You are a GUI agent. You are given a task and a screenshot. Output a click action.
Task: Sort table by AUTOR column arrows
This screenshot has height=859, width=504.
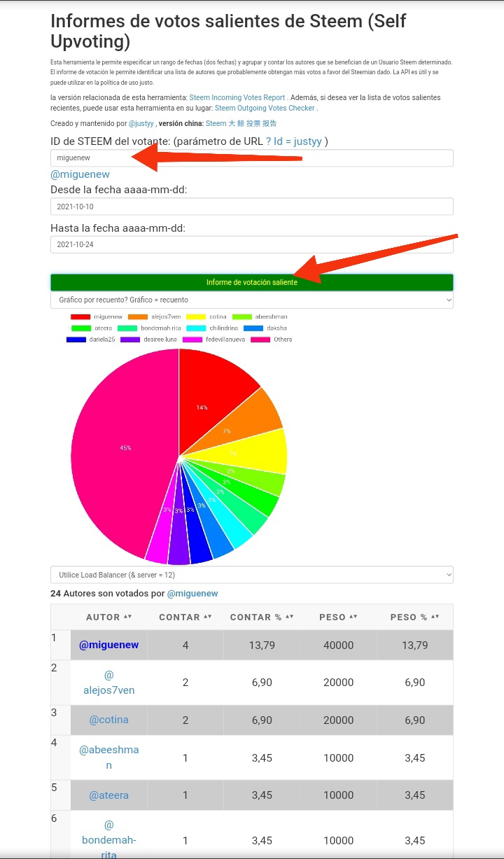127,617
